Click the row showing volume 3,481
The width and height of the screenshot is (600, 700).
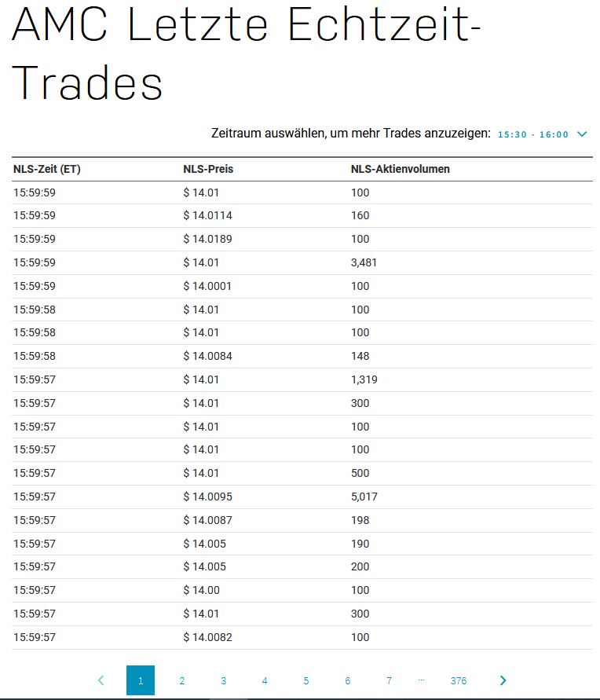pos(298,262)
